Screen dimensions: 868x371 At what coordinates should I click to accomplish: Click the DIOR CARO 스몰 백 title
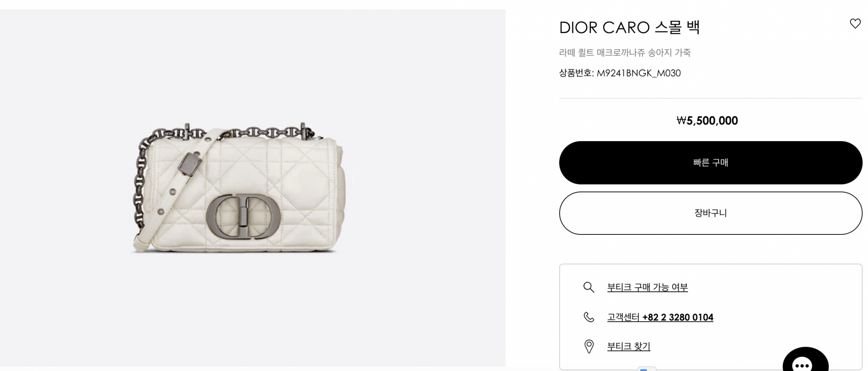tap(629, 28)
